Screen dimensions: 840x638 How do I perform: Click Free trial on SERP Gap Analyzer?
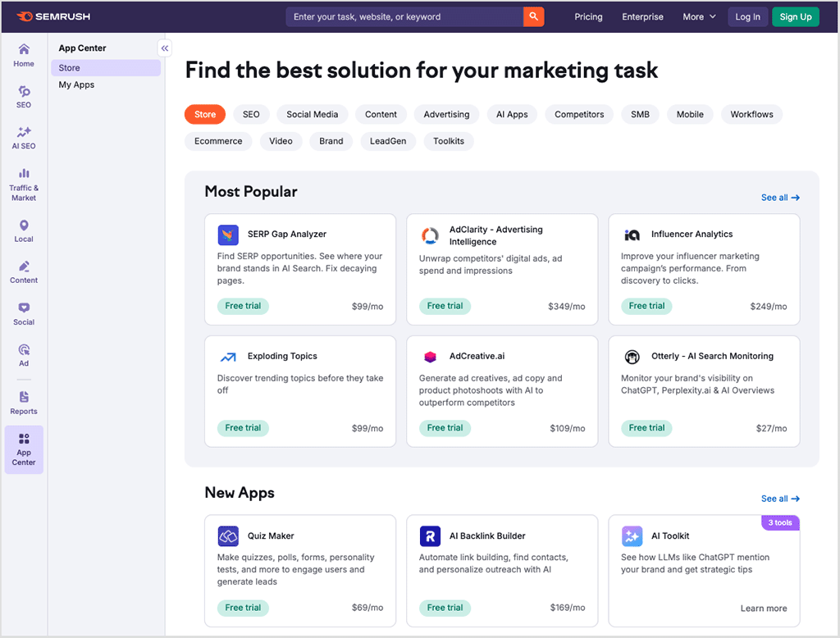tap(243, 306)
